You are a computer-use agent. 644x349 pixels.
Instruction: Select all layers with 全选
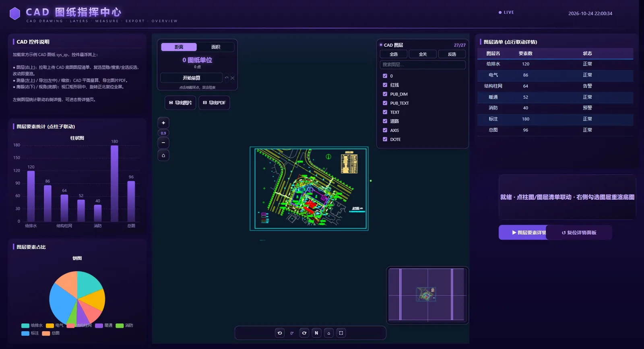(x=394, y=54)
